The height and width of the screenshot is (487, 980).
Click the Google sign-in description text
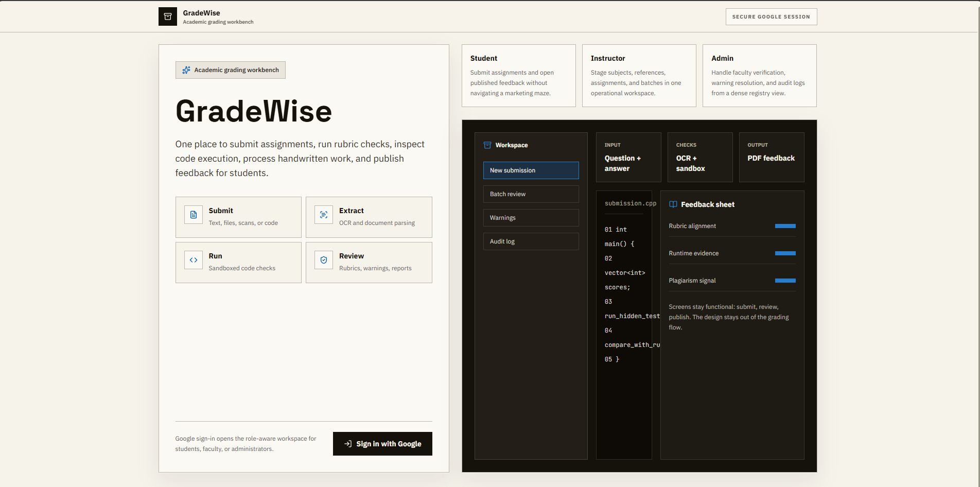[x=246, y=444]
